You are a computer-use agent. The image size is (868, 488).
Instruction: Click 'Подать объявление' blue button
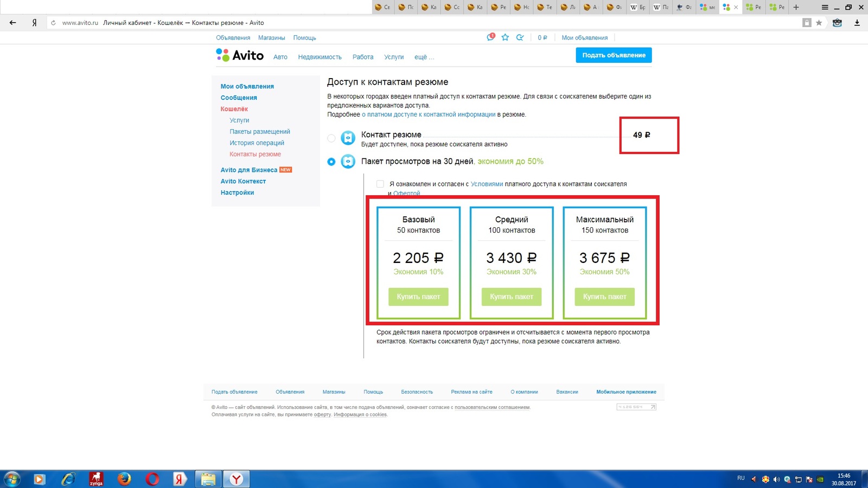(x=614, y=55)
